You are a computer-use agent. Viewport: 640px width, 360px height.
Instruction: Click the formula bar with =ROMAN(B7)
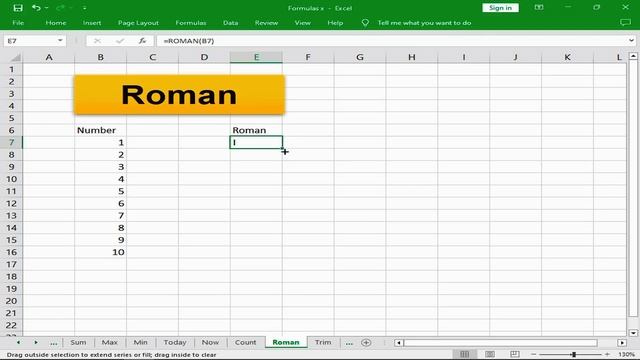[x=392, y=41]
